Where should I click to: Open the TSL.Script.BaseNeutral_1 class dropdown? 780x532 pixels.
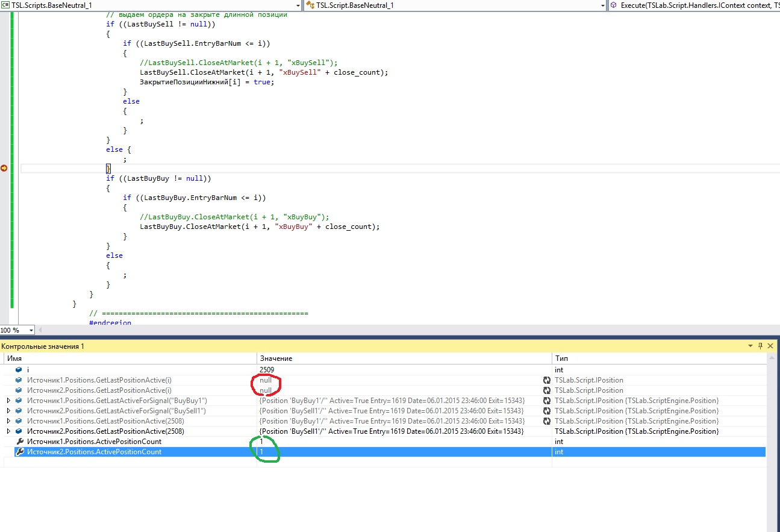[602, 5]
